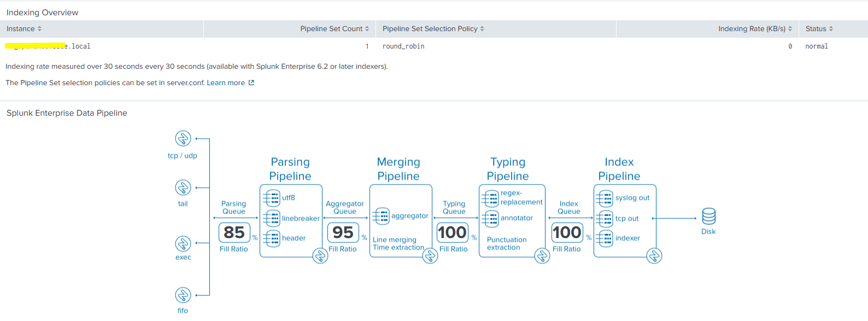868x321 pixels.
Task: Click the Disk database icon
Action: (x=708, y=217)
